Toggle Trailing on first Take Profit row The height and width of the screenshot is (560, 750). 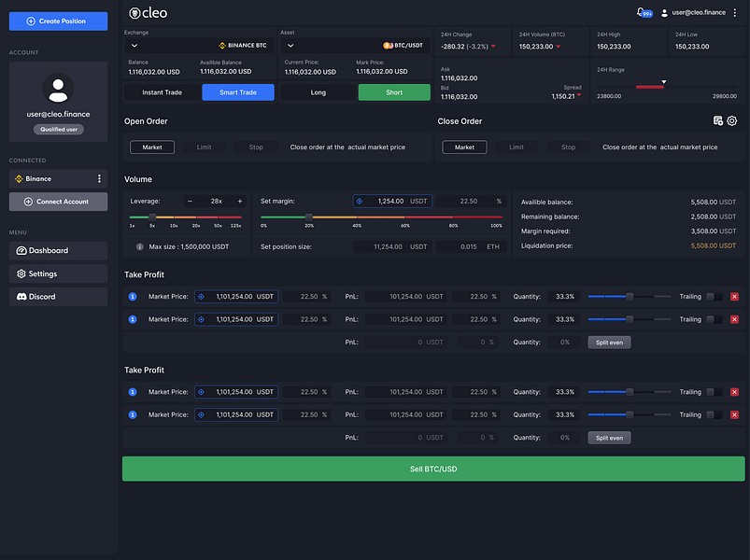714,297
